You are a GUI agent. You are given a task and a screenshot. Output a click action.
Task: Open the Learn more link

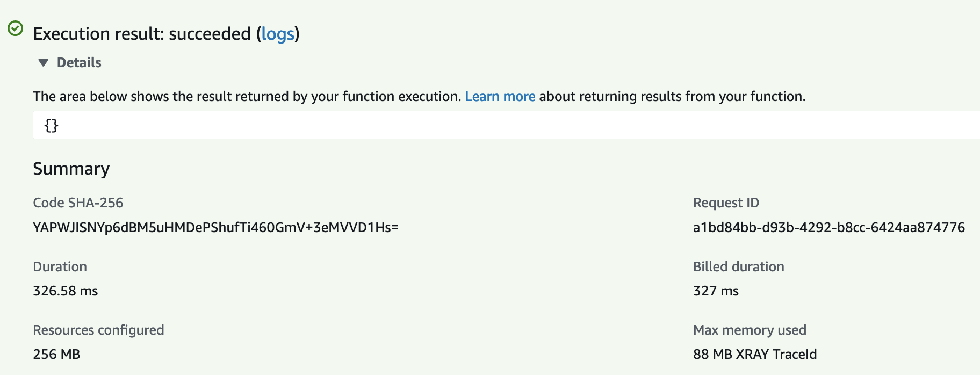click(x=500, y=96)
